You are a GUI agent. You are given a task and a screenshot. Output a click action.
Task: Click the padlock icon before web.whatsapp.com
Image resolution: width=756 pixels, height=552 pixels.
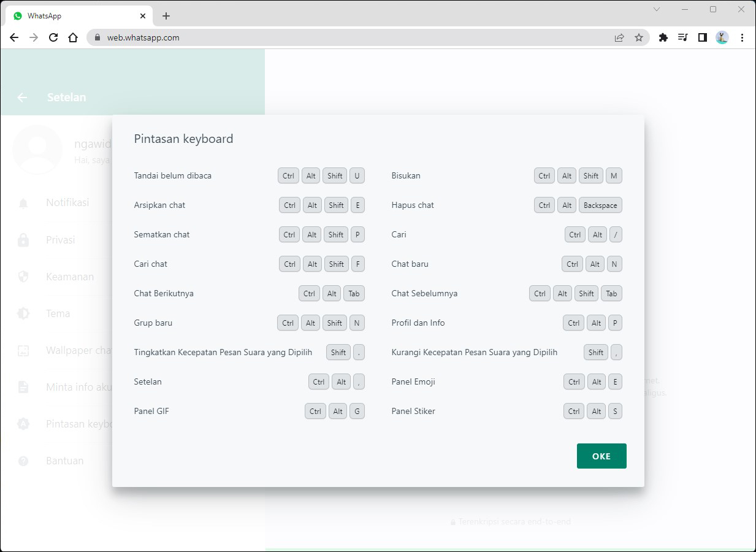click(96, 37)
